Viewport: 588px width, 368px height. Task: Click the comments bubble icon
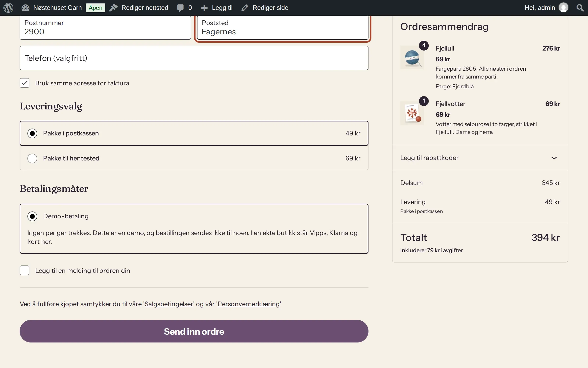pos(180,8)
